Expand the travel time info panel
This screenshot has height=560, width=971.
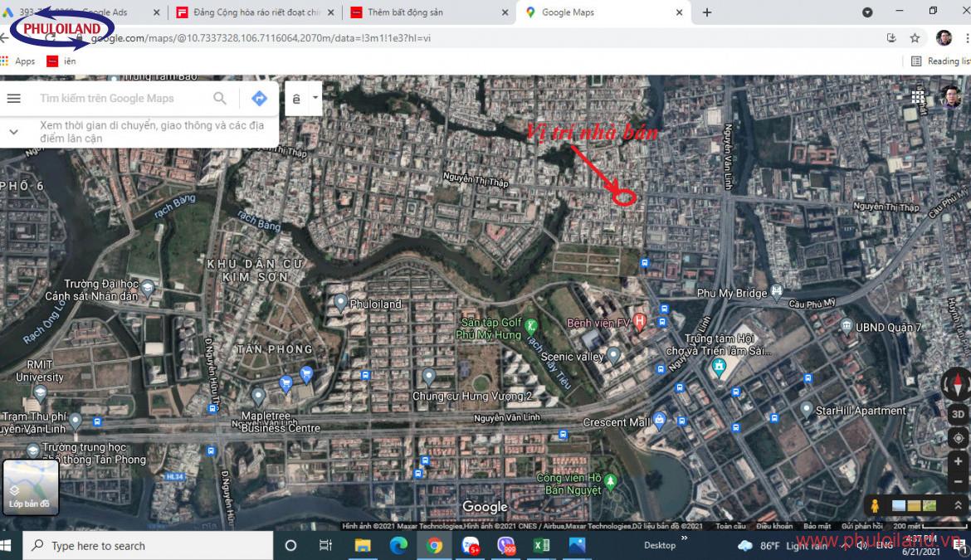point(13,132)
